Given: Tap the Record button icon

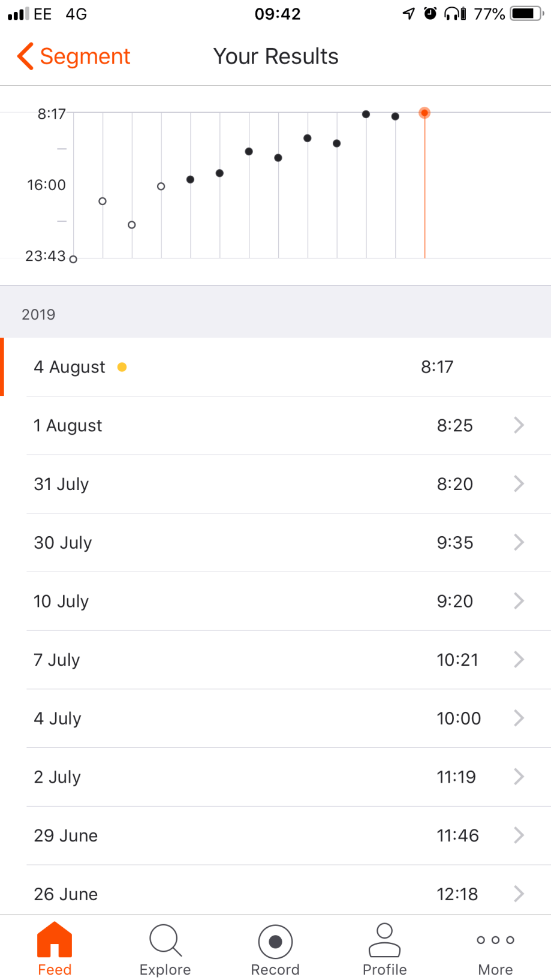Looking at the screenshot, I should [x=275, y=942].
